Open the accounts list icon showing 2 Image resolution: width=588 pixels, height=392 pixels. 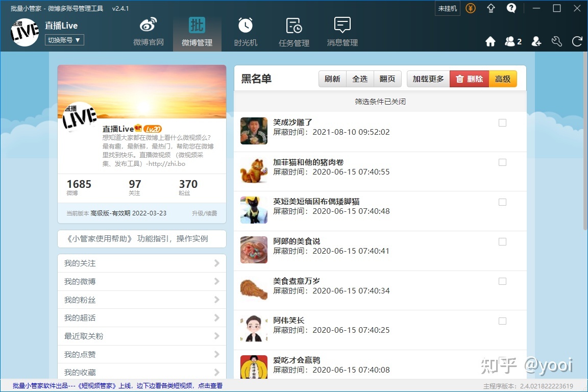pyautogui.click(x=513, y=41)
